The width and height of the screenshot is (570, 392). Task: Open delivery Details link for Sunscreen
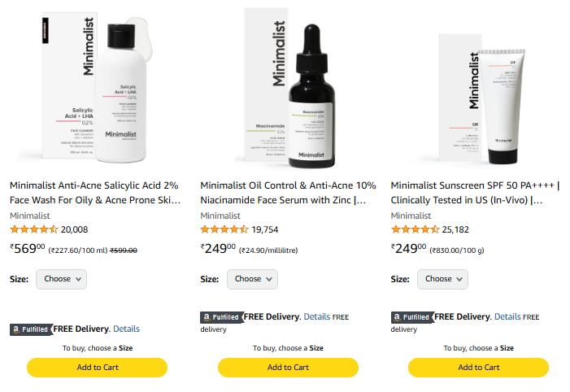pos(507,316)
